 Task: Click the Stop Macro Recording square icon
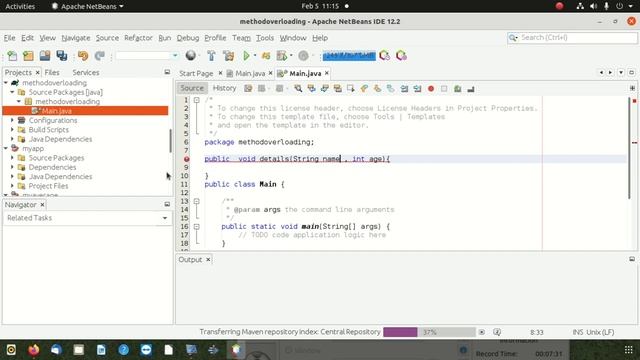coord(444,89)
